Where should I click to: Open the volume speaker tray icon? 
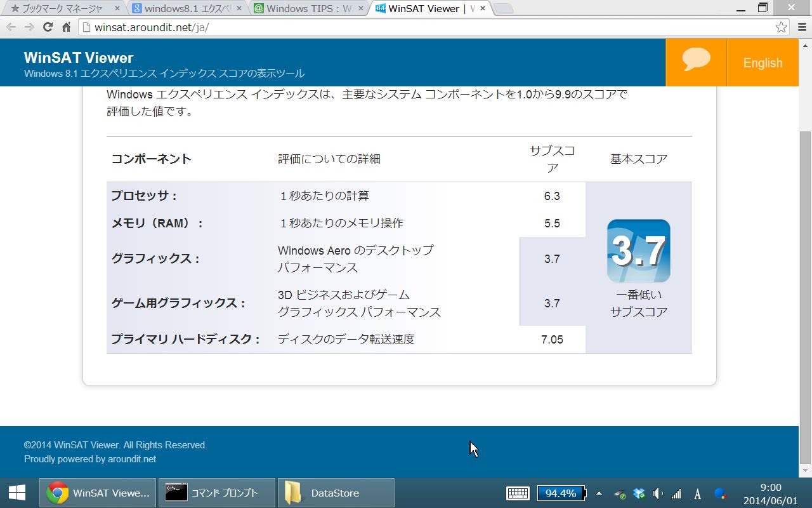[x=658, y=493]
